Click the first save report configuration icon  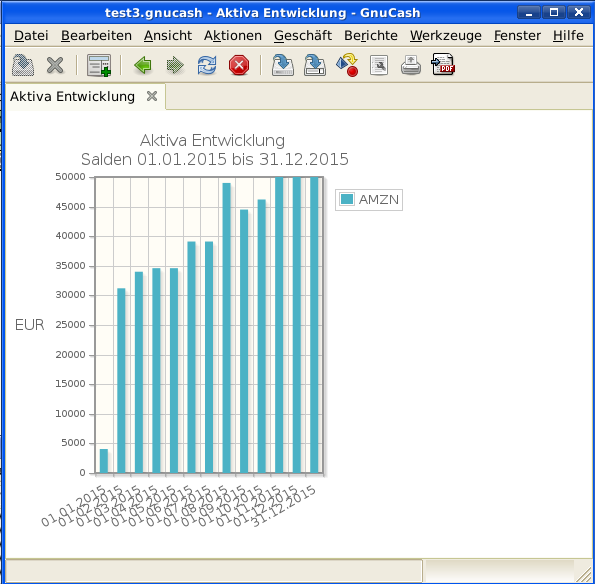283,65
